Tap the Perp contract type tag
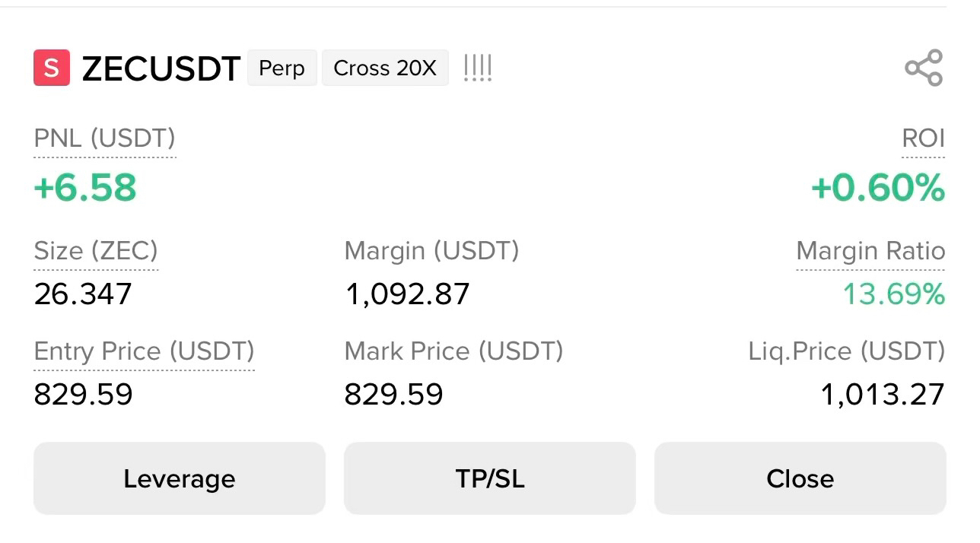 click(x=282, y=68)
